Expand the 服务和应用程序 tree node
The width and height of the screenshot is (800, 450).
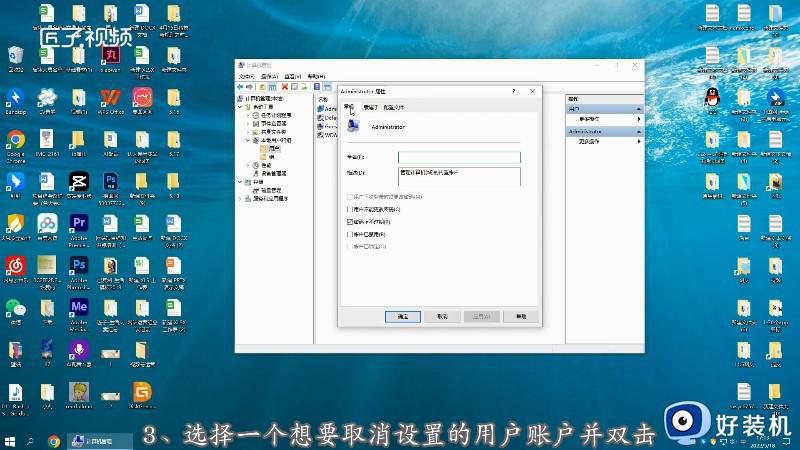(240, 198)
